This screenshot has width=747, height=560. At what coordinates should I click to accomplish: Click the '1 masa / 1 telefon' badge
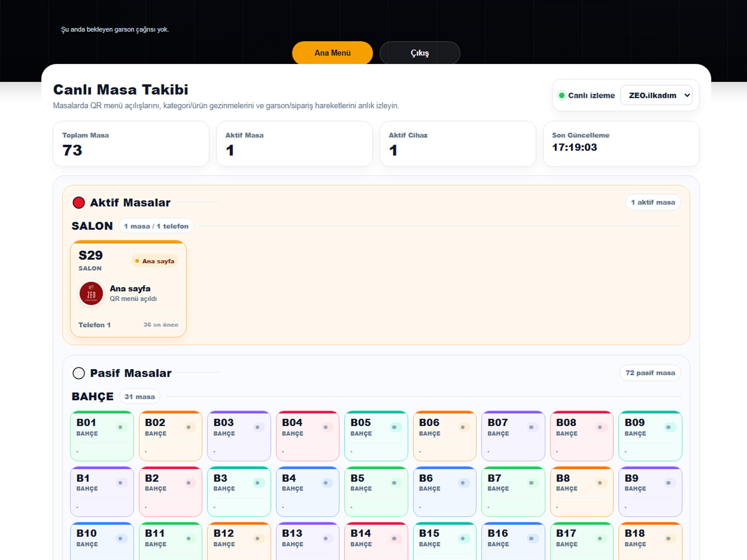pos(156,226)
